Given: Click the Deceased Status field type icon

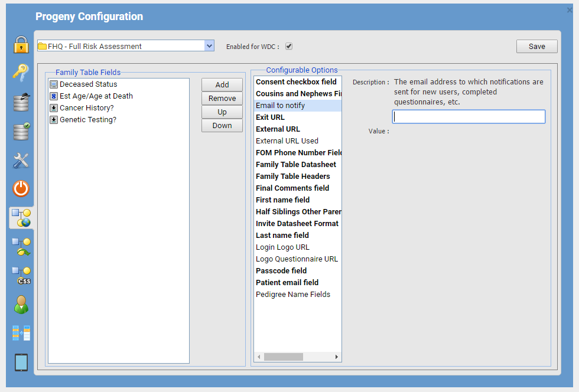Looking at the screenshot, I should 54,84.
